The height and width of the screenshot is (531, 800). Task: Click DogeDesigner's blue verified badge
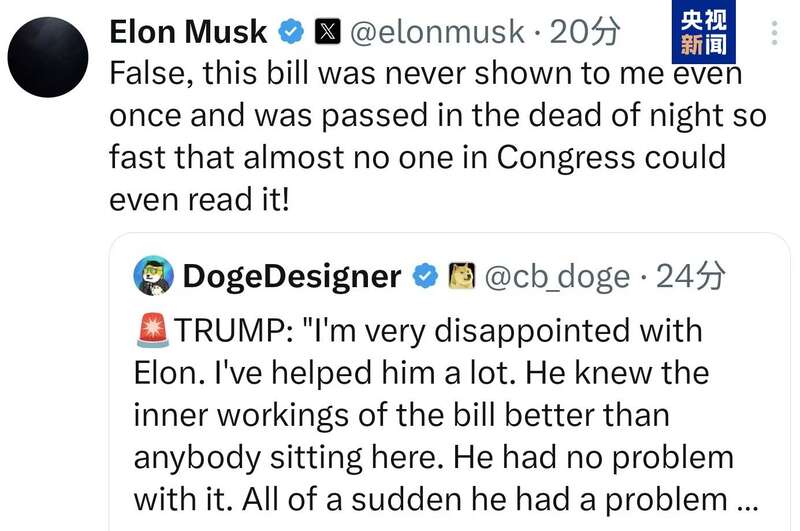425,275
